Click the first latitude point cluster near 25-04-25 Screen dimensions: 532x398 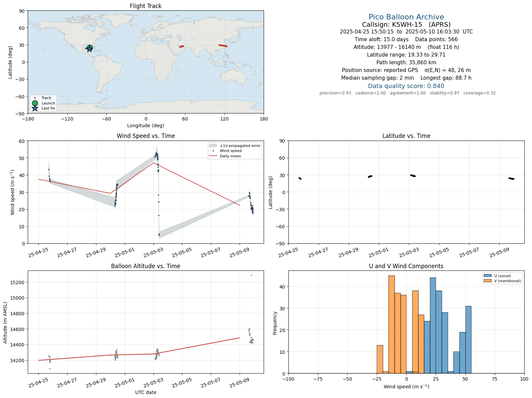click(x=300, y=178)
